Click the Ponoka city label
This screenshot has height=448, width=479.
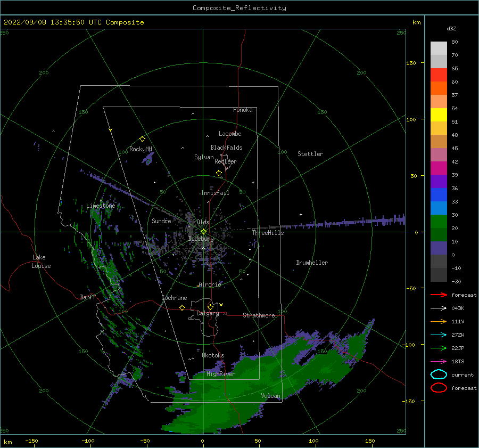pos(243,110)
